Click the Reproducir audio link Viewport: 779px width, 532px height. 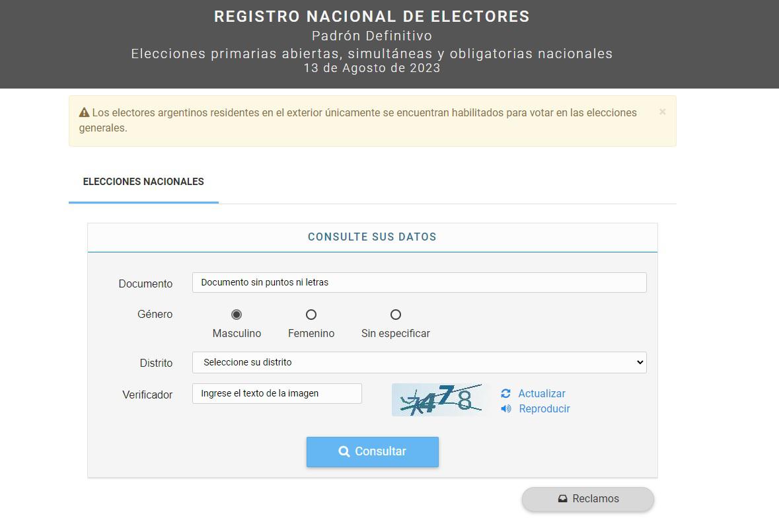tap(544, 408)
